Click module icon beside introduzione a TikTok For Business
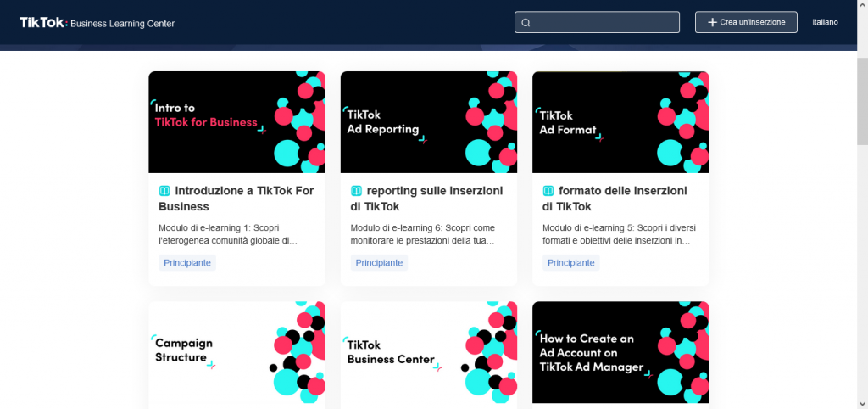Viewport: 868px width, 409px height. tap(164, 191)
